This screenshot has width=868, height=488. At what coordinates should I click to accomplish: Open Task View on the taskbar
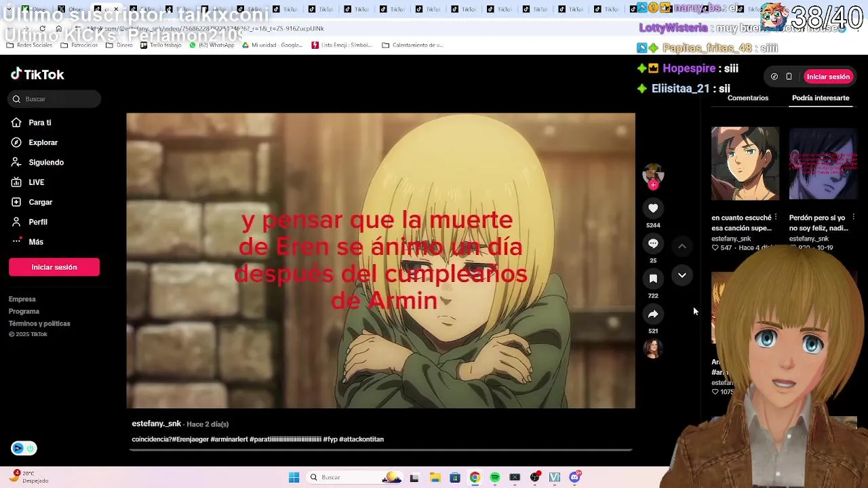click(x=414, y=477)
